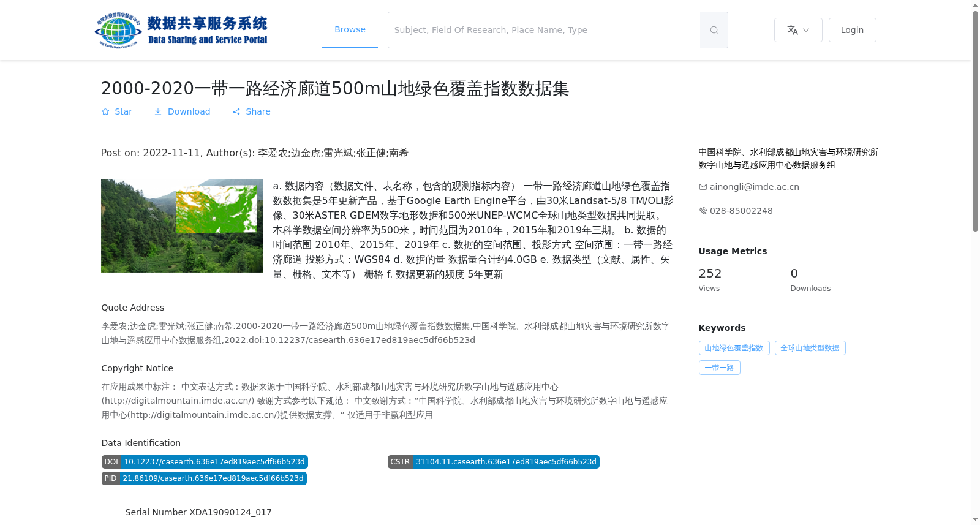Click the CSTR badge 31104.11.casearth

click(x=493, y=462)
